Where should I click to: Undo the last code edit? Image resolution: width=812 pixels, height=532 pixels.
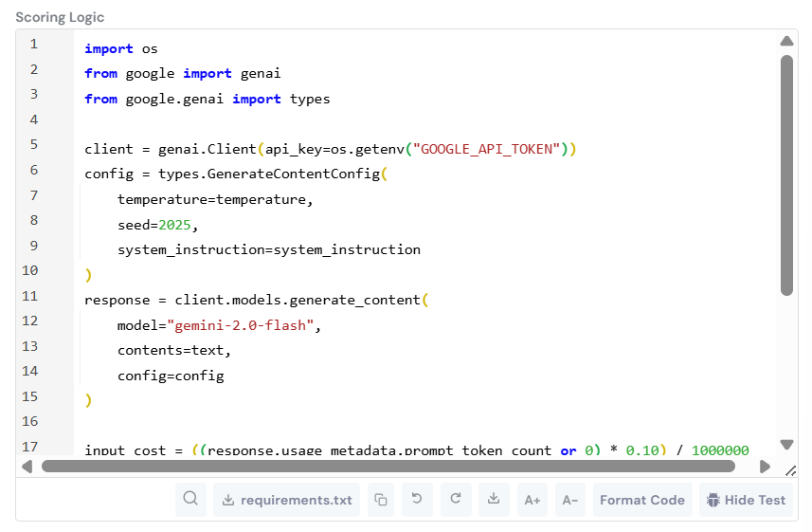[x=417, y=500]
